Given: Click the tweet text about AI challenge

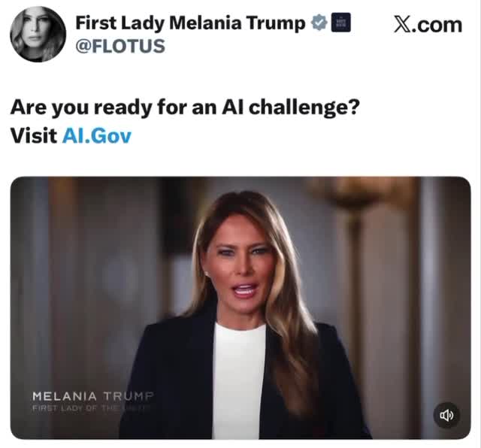Looking at the screenshot, I should tap(185, 108).
